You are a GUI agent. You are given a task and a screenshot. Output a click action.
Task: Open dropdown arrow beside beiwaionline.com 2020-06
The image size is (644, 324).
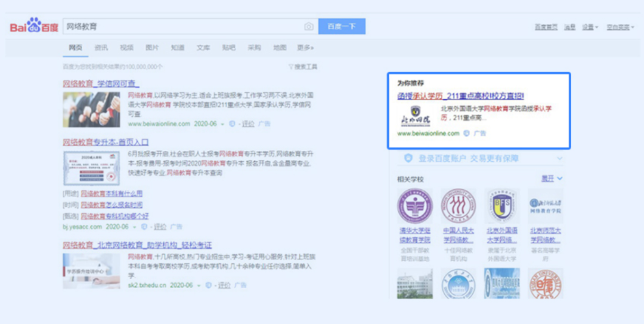click(222, 124)
